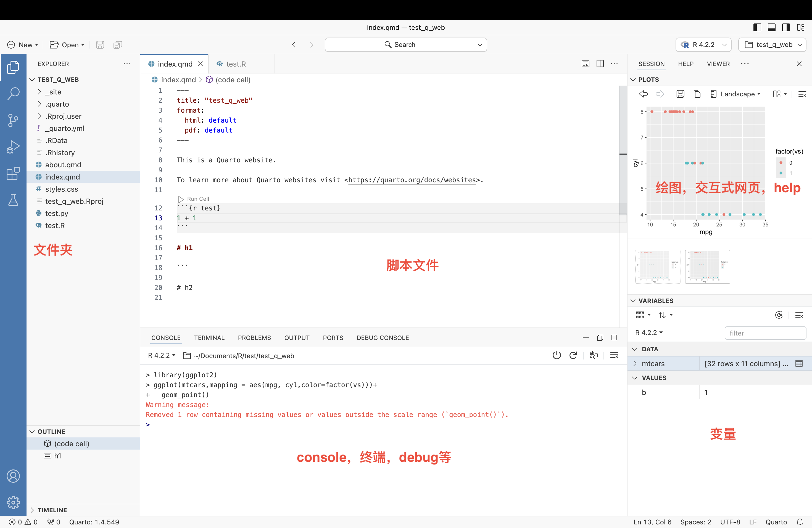Open about.qmd in the explorer

pyautogui.click(x=83, y=165)
